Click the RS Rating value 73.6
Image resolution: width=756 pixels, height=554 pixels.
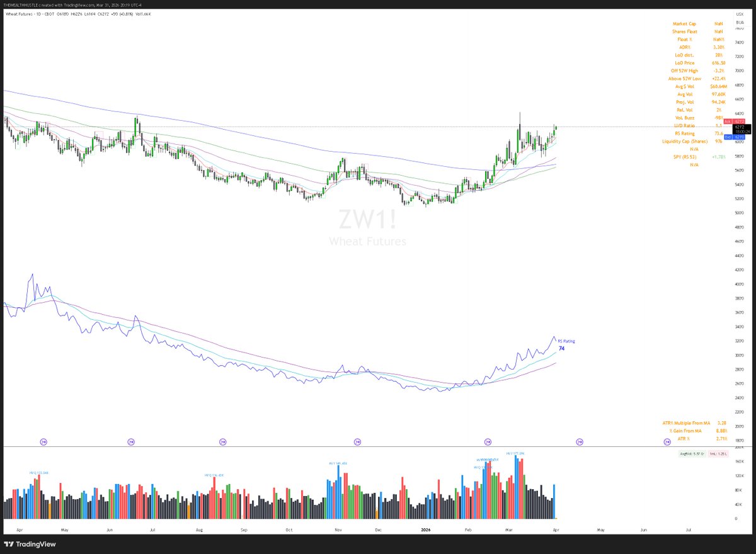click(719, 133)
